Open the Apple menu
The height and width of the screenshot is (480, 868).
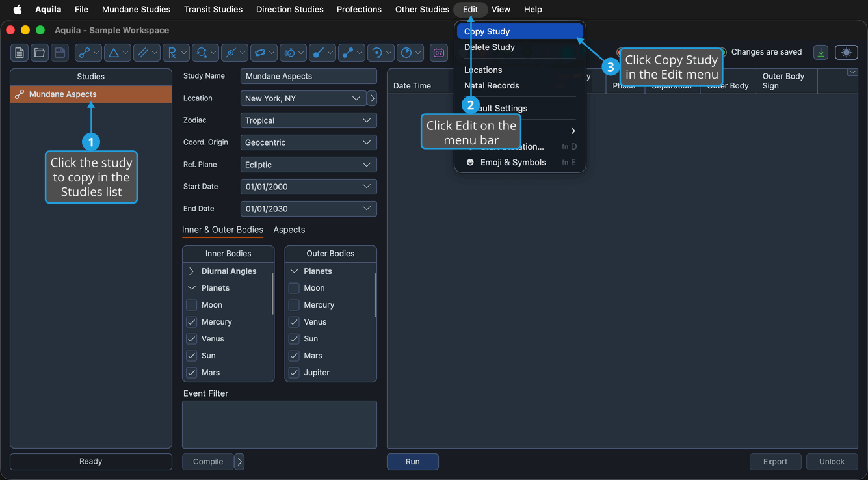(18, 9)
